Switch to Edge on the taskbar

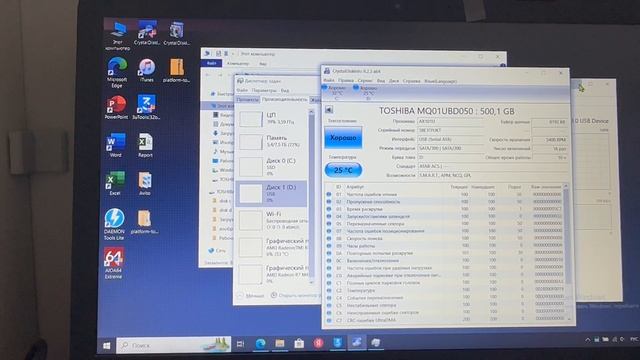(260, 344)
